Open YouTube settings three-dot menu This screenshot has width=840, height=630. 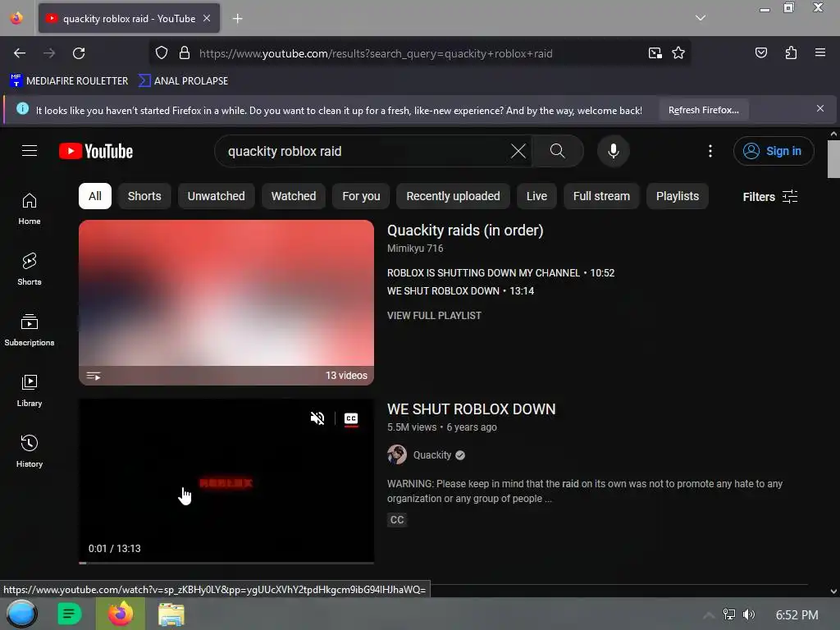pyautogui.click(x=710, y=151)
